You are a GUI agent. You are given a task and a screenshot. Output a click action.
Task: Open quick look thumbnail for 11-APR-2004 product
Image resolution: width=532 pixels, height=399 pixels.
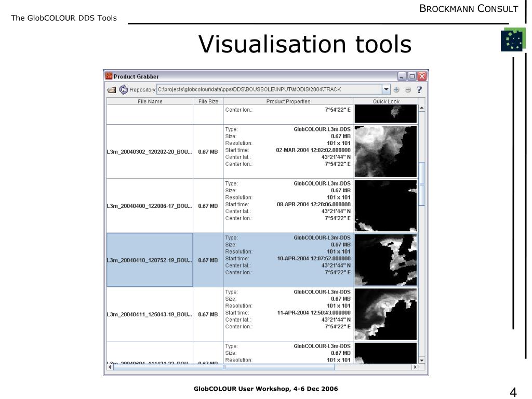tap(385, 314)
